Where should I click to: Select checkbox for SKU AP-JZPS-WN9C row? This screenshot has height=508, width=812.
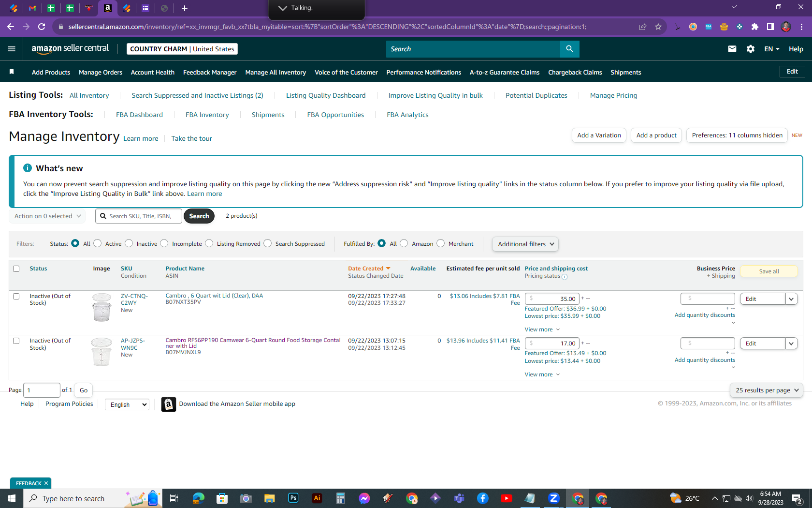16,341
